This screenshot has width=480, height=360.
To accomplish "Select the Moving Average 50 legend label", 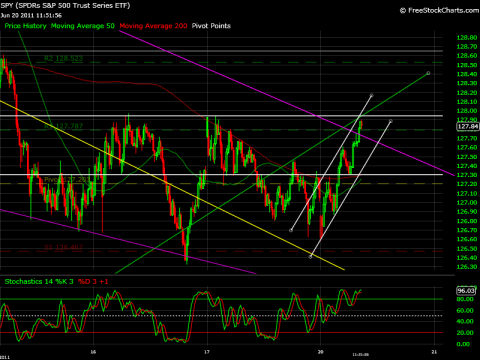I will [83, 26].
